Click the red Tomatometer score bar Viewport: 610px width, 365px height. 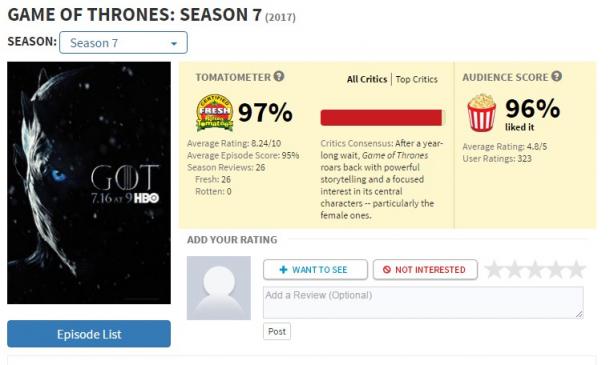381,118
